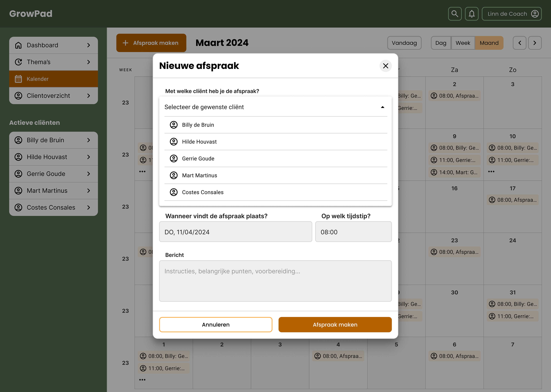This screenshot has height=392, width=551.
Task: Click Annuleren in the dialog
Action: click(216, 325)
